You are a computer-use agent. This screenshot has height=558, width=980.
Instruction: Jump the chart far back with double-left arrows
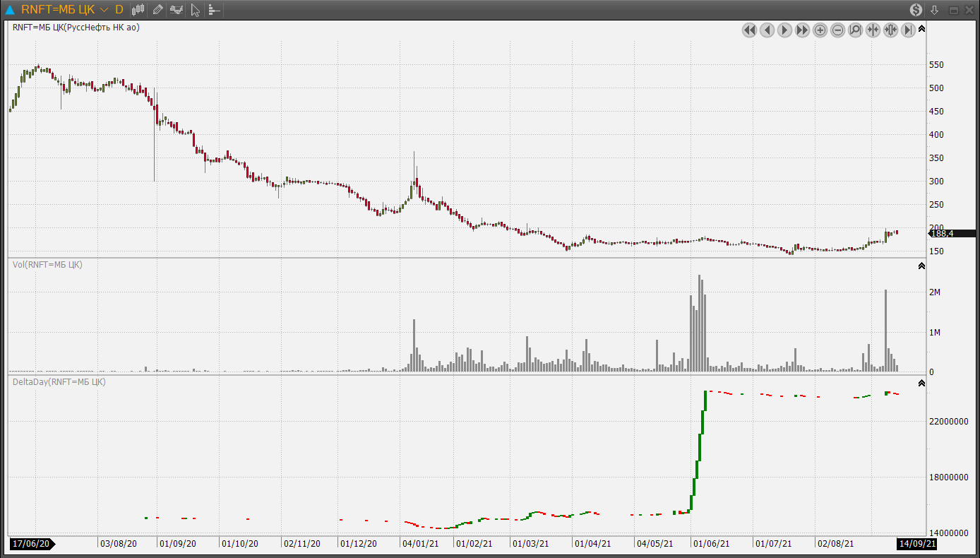point(749,30)
